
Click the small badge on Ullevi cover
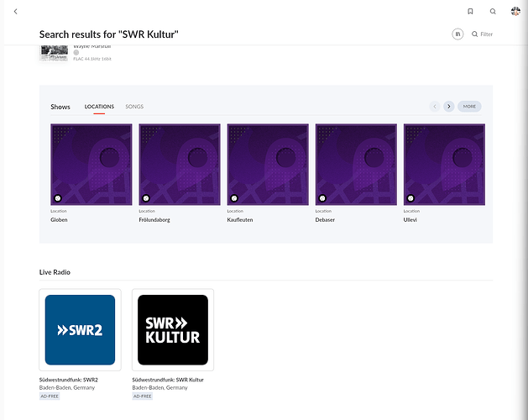click(x=410, y=198)
